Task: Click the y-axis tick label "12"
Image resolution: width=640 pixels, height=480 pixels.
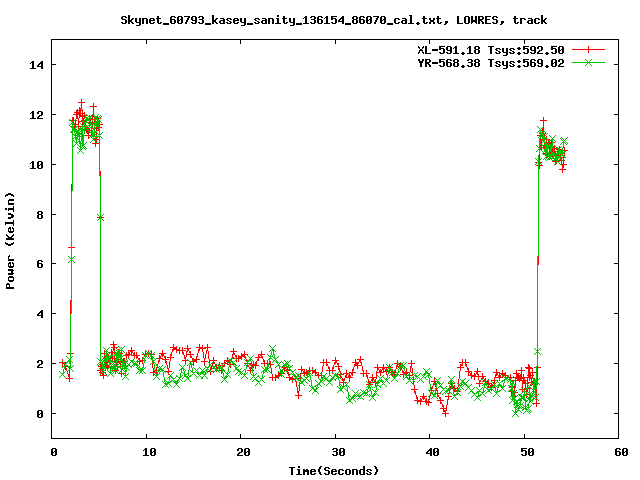Action: pyautogui.click(x=36, y=115)
